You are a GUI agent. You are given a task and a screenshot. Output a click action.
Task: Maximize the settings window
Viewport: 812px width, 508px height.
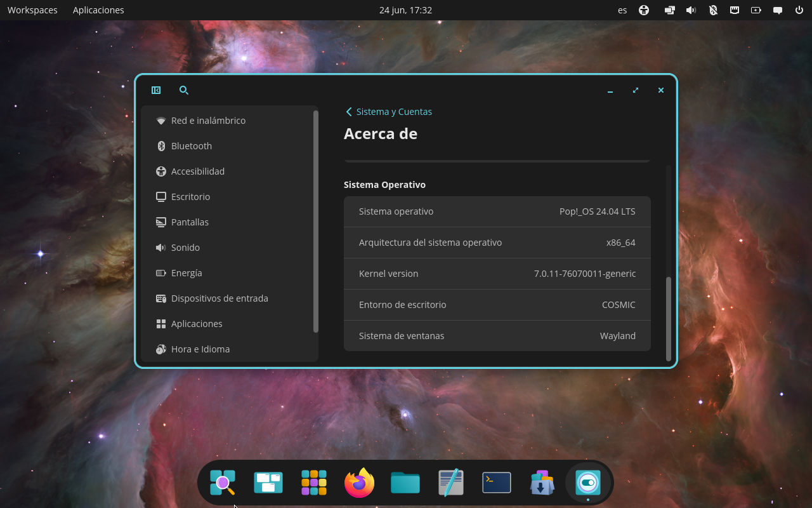[636, 91]
